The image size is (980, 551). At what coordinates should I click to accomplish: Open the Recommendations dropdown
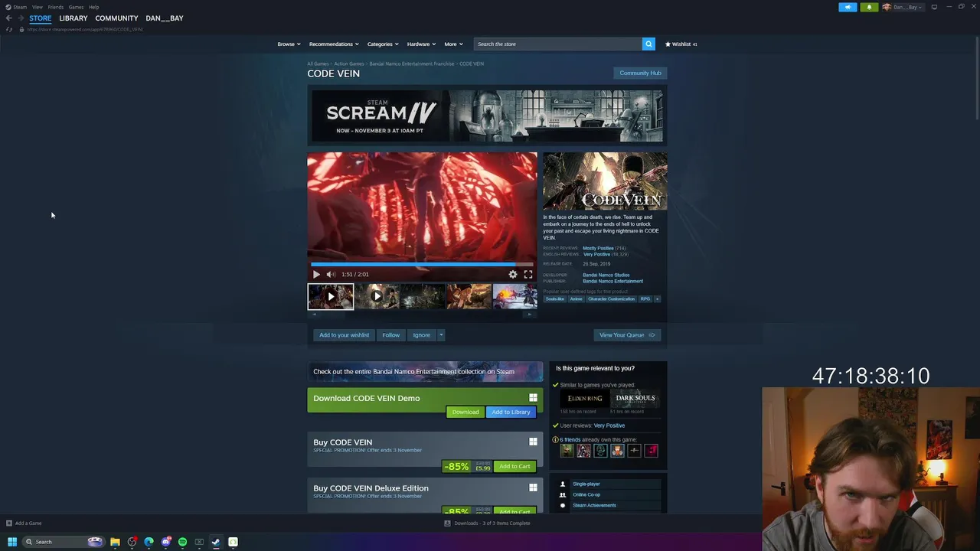point(334,44)
